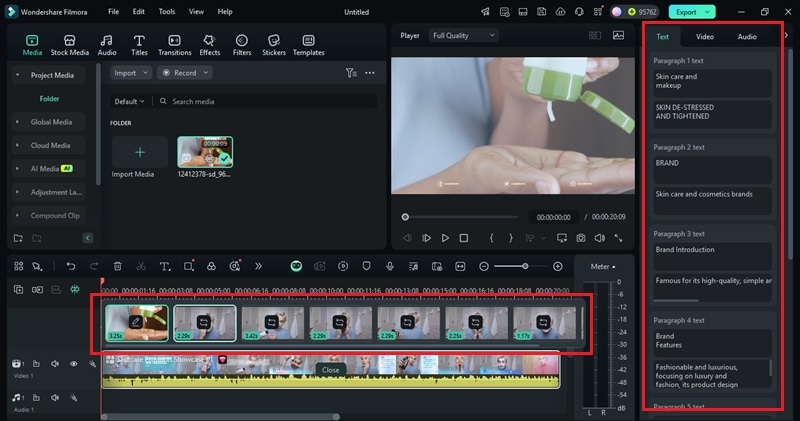Open the Titles library
Viewport: 800px width, 421px height.
(139, 45)
